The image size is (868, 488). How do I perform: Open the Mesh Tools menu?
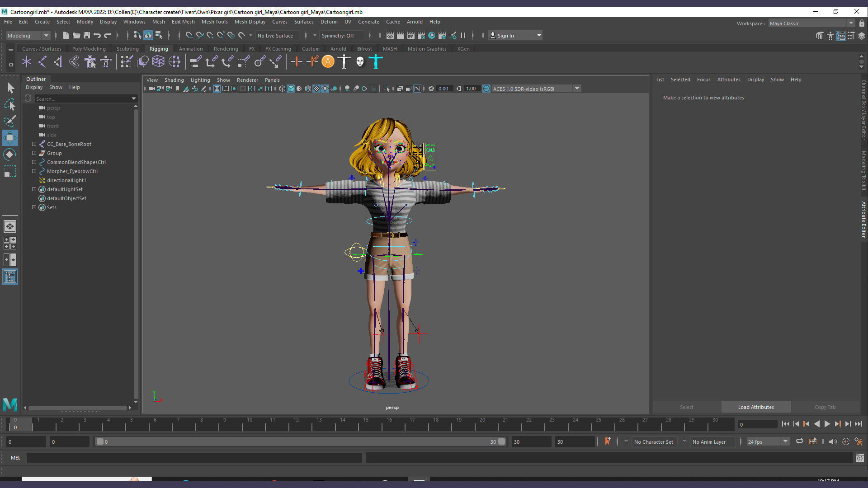click(x=214, y=22)
